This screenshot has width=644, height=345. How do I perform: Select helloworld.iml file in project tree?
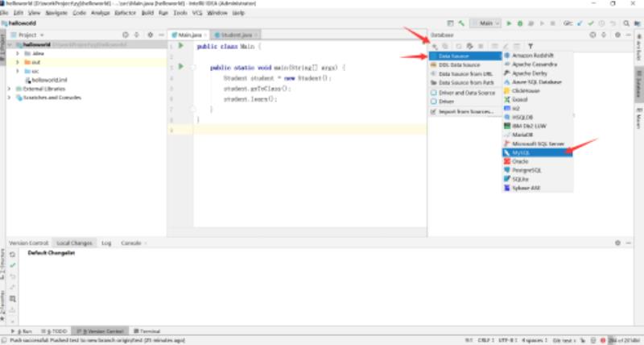tap(46, 80)
